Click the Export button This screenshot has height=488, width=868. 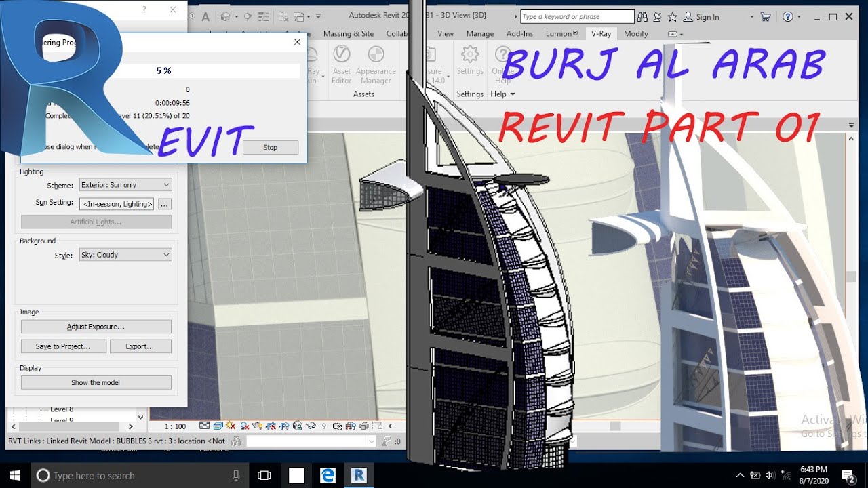tap(140, 346)
